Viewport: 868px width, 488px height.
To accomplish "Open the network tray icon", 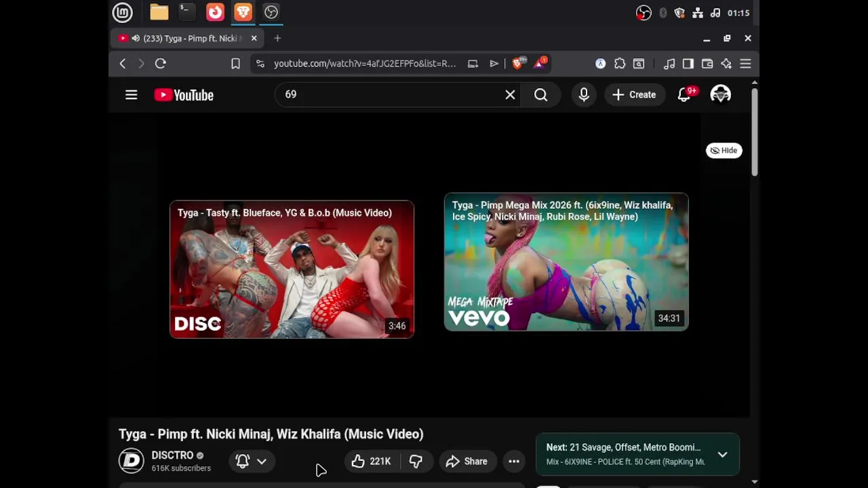I will (x=698, y=13).
